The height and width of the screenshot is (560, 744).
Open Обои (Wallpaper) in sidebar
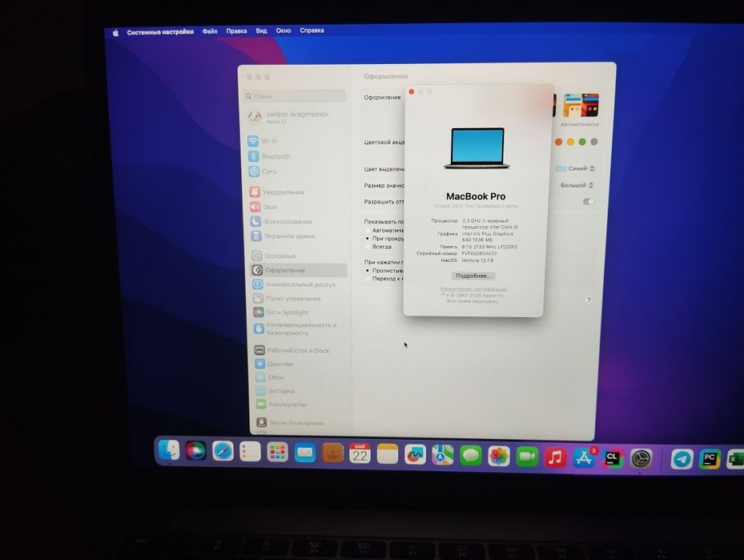(x=270, y=377)
